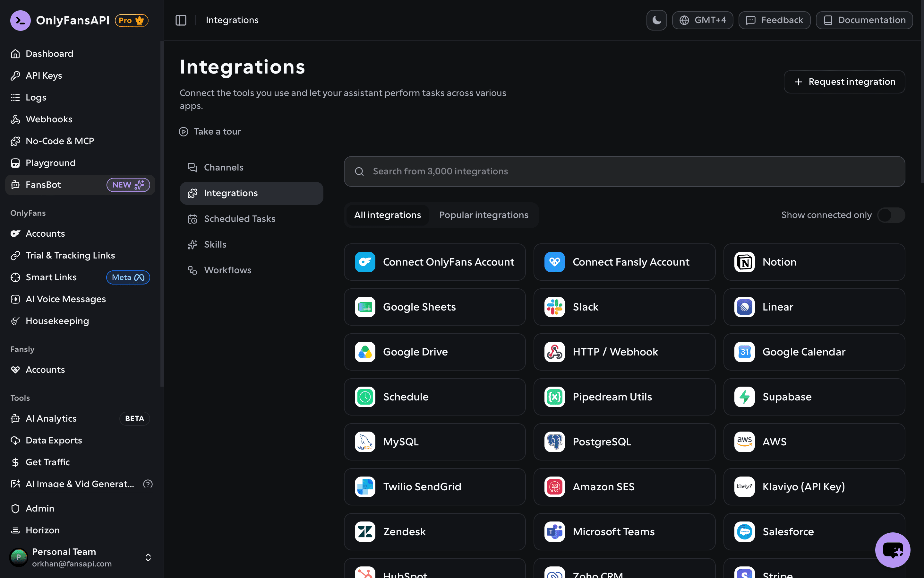Click the Linear icon

pyautogui.click(x=744, y=307)
